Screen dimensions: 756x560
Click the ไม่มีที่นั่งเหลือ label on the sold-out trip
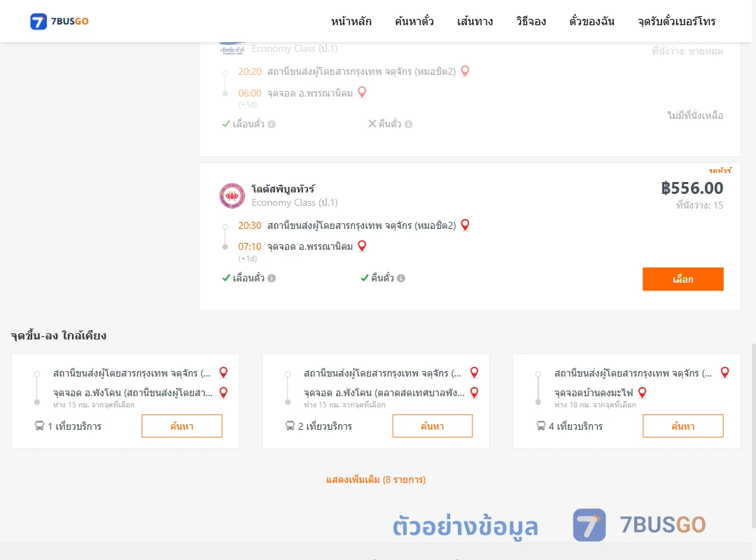(695, 115)
